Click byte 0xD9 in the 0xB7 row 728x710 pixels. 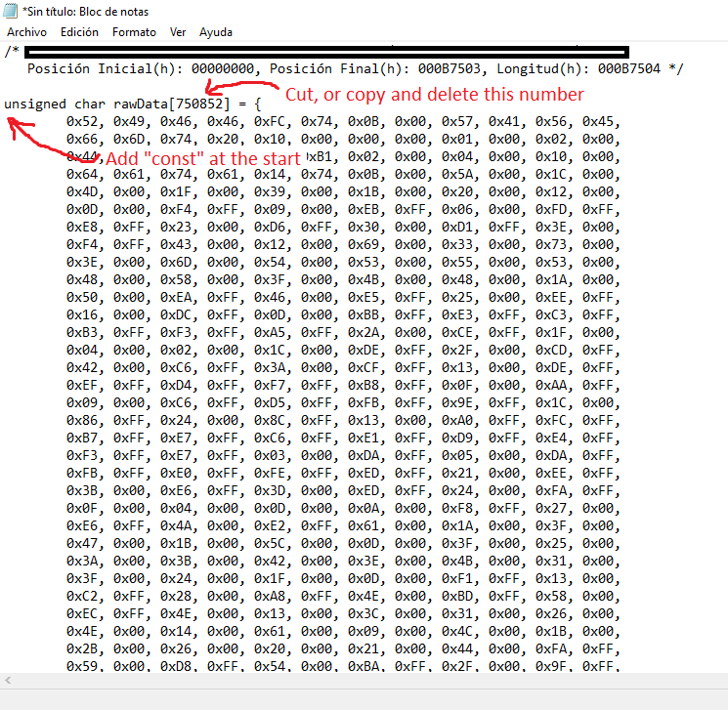point(457,439)
